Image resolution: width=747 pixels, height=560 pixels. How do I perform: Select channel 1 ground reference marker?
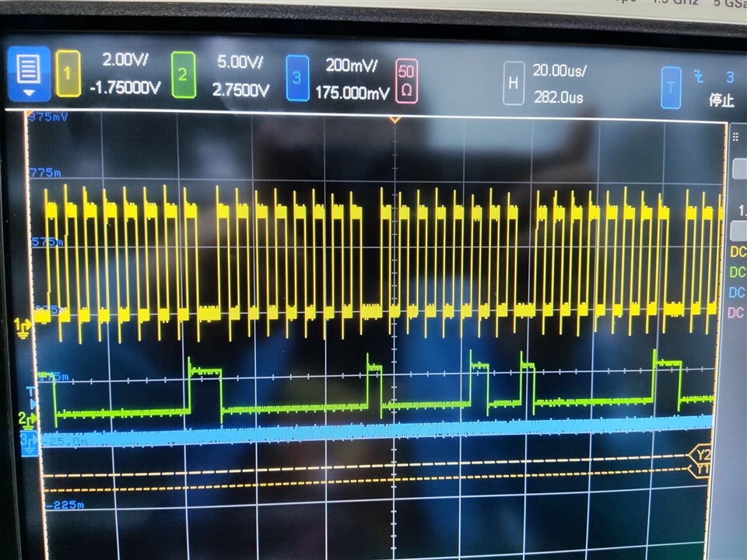click(x=23, y=328)
